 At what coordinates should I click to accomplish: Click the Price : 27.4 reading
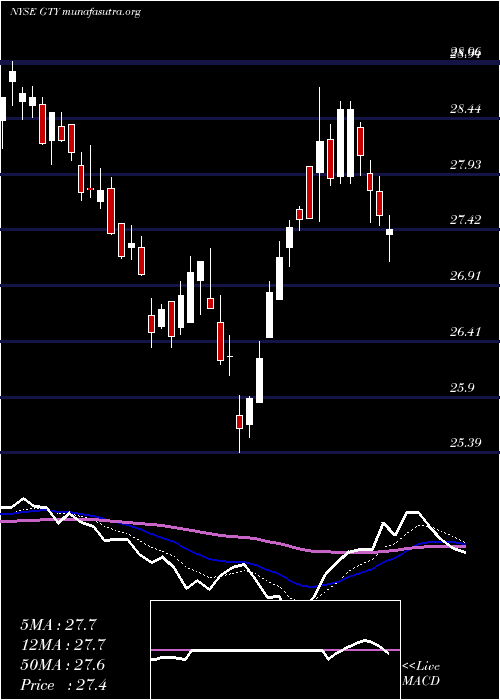click(63, 685)
